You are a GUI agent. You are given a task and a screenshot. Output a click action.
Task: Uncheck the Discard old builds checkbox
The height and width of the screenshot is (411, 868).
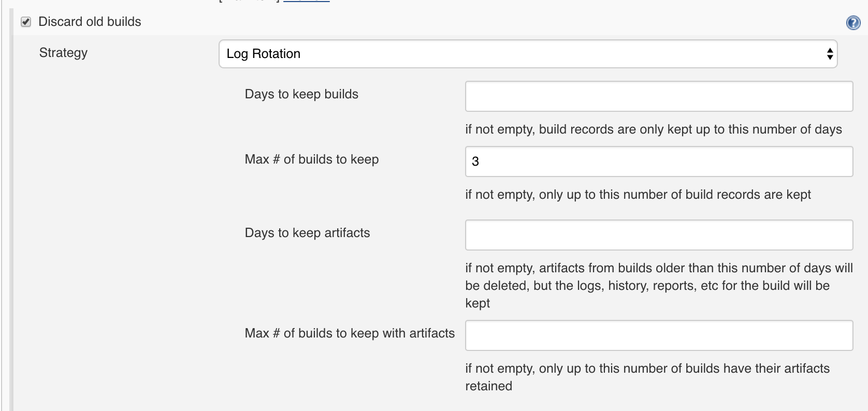(x=26, y=22)
